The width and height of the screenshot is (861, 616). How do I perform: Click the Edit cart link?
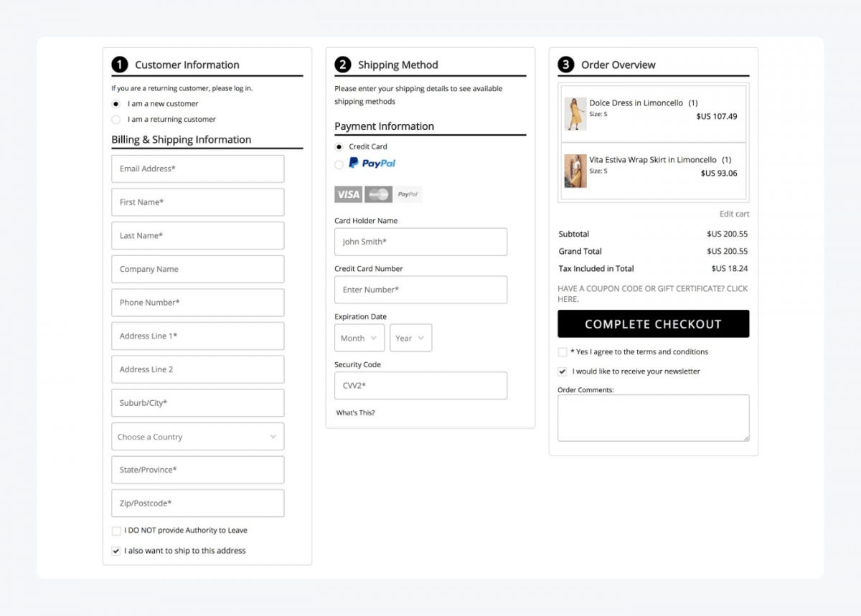pos(734,214)
